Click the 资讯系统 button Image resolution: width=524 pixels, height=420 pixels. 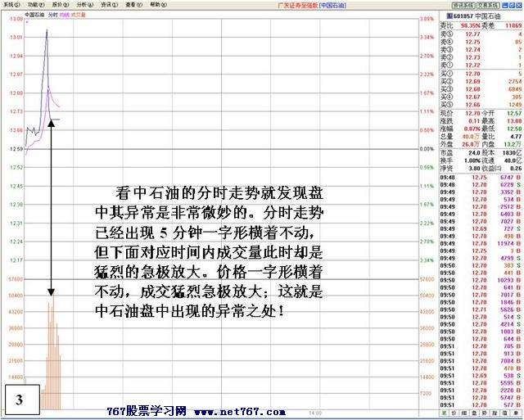pos(463,6)
